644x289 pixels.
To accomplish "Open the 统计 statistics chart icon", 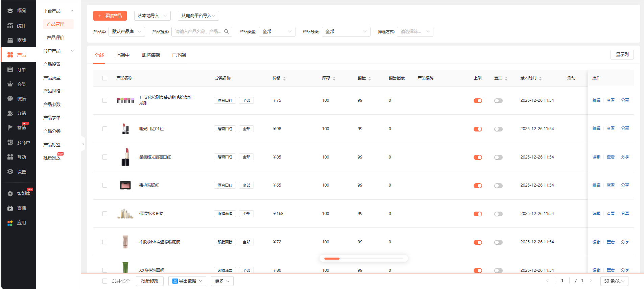I will point(10,26).
